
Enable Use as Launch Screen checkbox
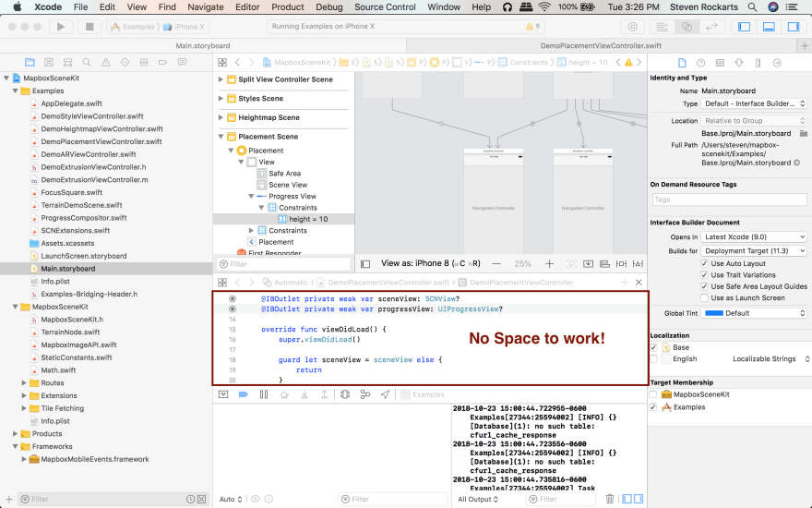click(x=704, y=297)
